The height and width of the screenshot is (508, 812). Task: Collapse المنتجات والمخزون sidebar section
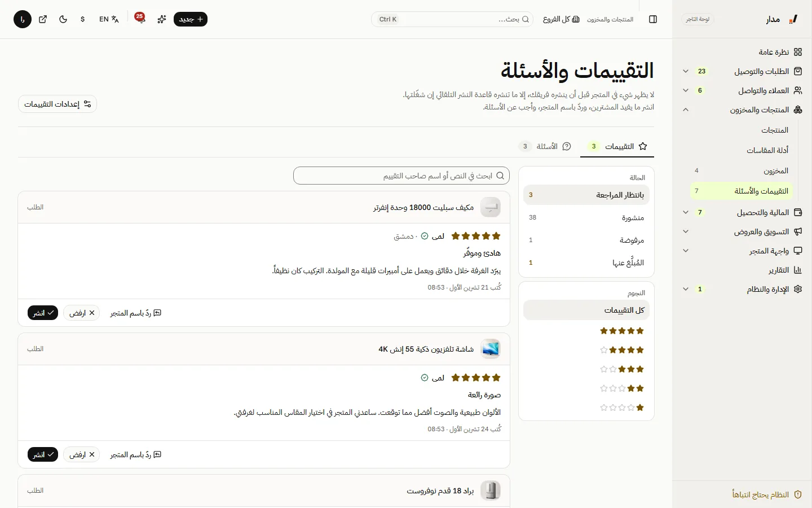[x=742, y=110]
